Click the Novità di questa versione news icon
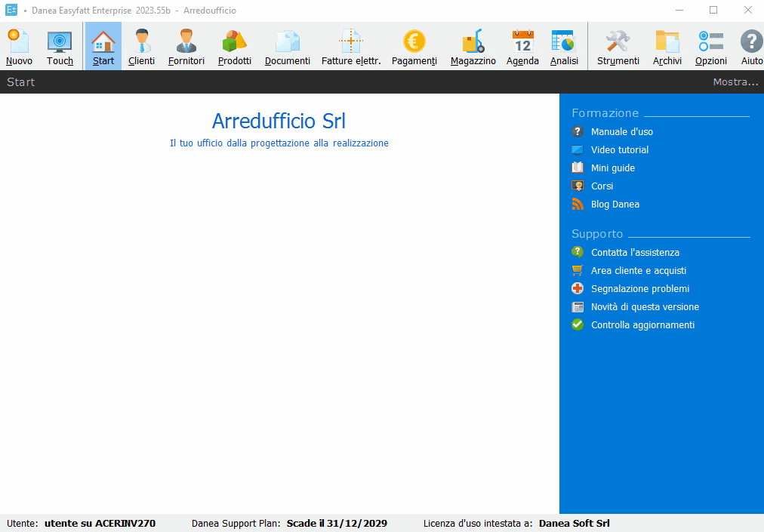 tap(578, 307)
